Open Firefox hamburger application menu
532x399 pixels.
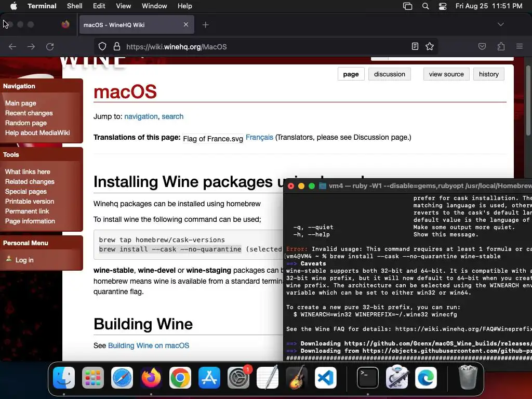[x=519, y=46]
